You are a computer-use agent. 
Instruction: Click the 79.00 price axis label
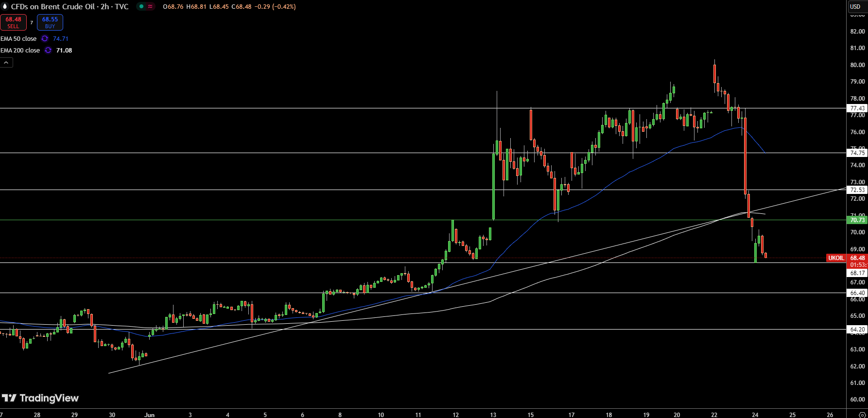tap(857, 82)
